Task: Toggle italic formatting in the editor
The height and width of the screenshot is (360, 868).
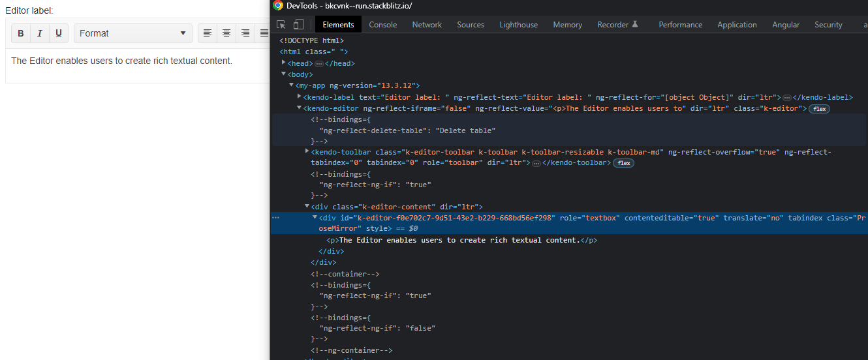Action: point(40,33)
